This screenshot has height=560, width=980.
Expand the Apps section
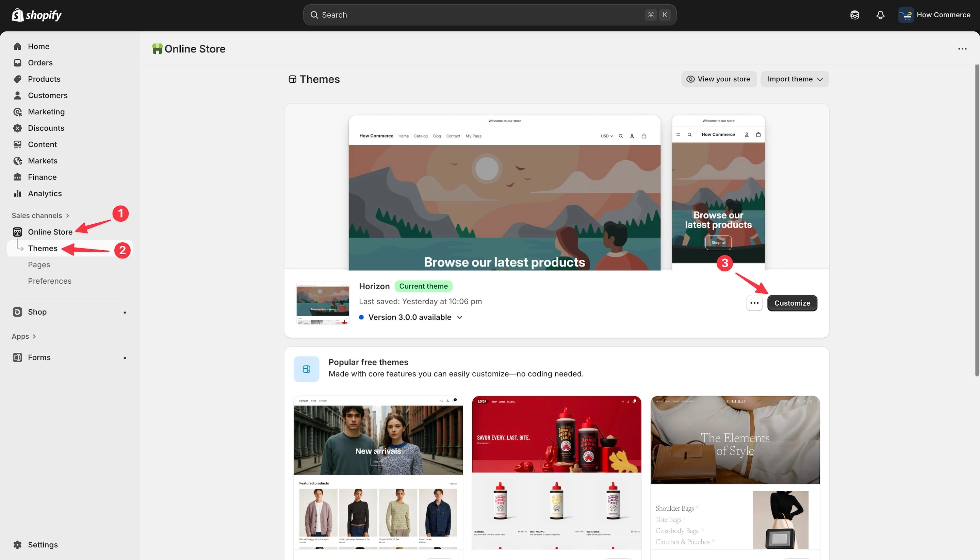coord(24,337)
